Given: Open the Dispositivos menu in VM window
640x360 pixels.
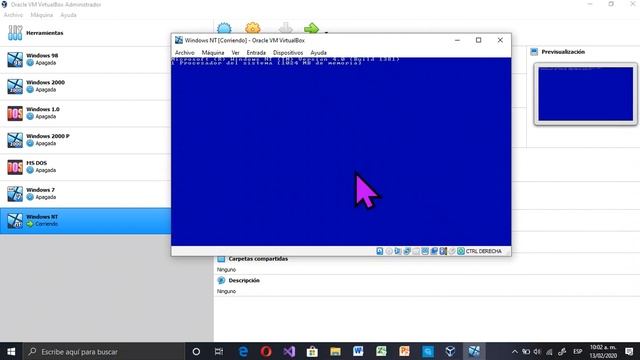Looking at the screenshot, I should point(288,53).
